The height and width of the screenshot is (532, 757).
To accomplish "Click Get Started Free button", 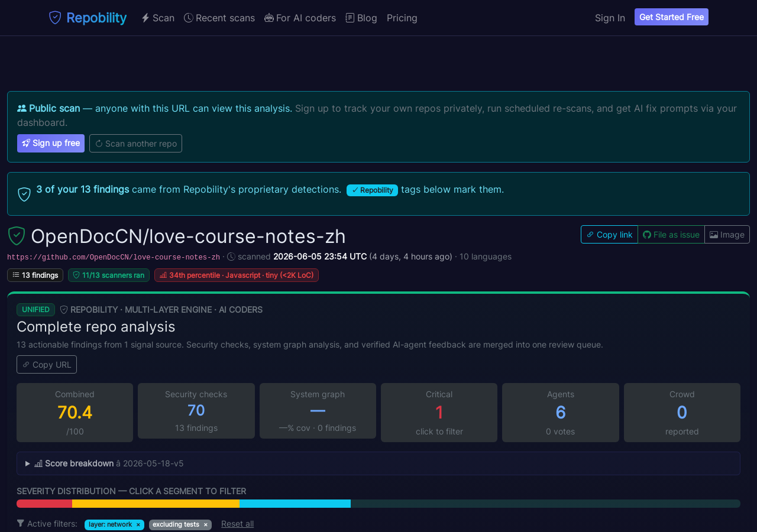I will tap(671, 17).
